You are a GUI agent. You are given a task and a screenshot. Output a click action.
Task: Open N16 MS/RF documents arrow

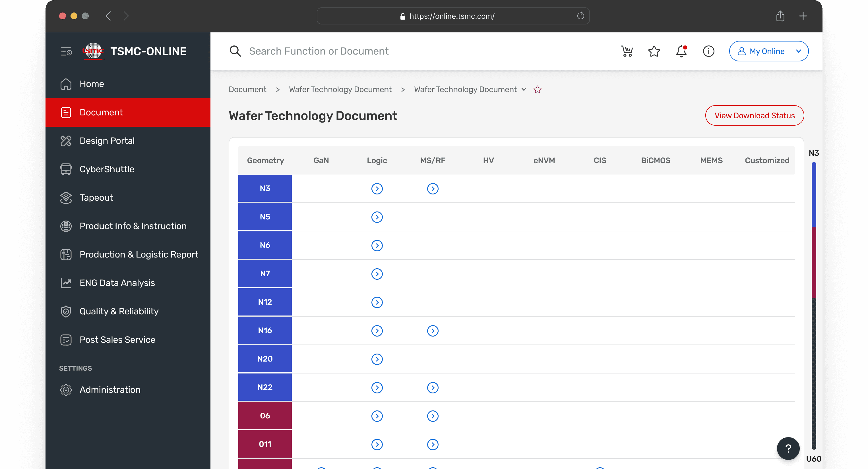point(432,331)
